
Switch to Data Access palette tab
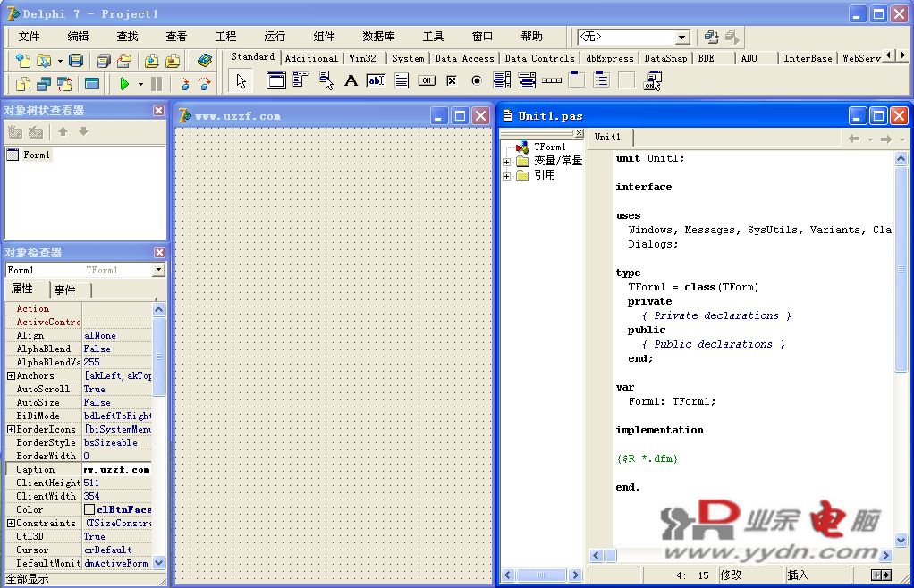pos(464,58)
